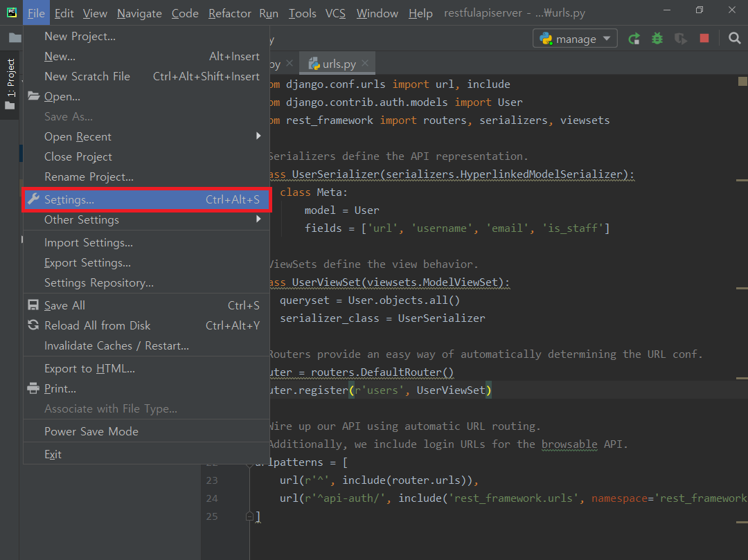Choose Invalidate Caches / Restart…
Image resolution: width=748 pixels, height=560 pixels.
point(146,345)
